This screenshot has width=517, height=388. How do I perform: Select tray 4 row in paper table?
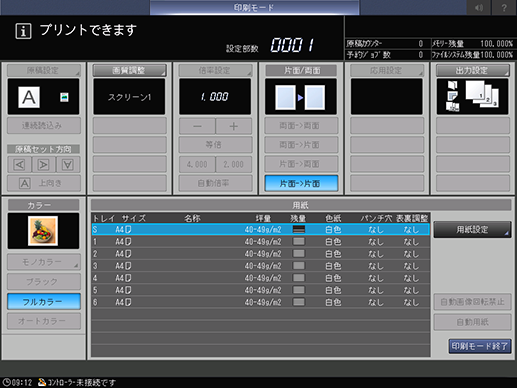[260, 278]
